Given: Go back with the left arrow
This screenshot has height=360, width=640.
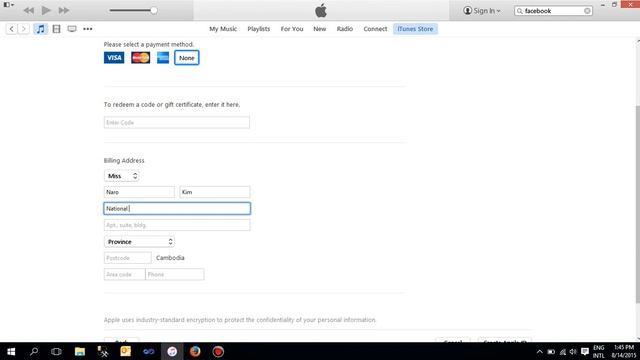Looking at the screenshot, I should tap(11, 29).
